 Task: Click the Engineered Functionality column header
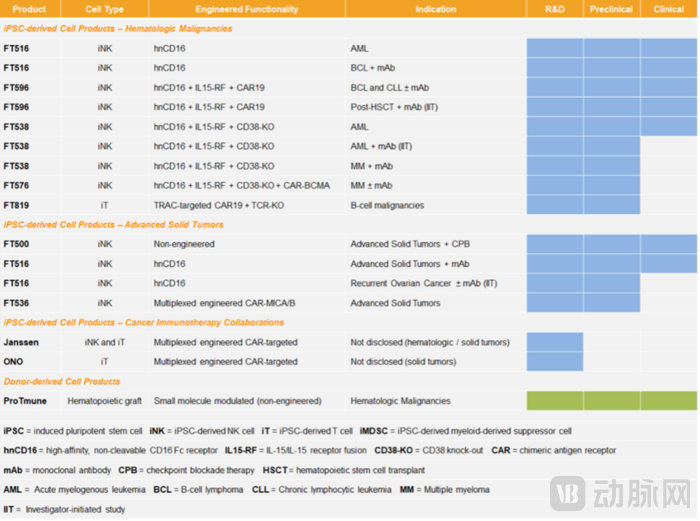[246, 9]
